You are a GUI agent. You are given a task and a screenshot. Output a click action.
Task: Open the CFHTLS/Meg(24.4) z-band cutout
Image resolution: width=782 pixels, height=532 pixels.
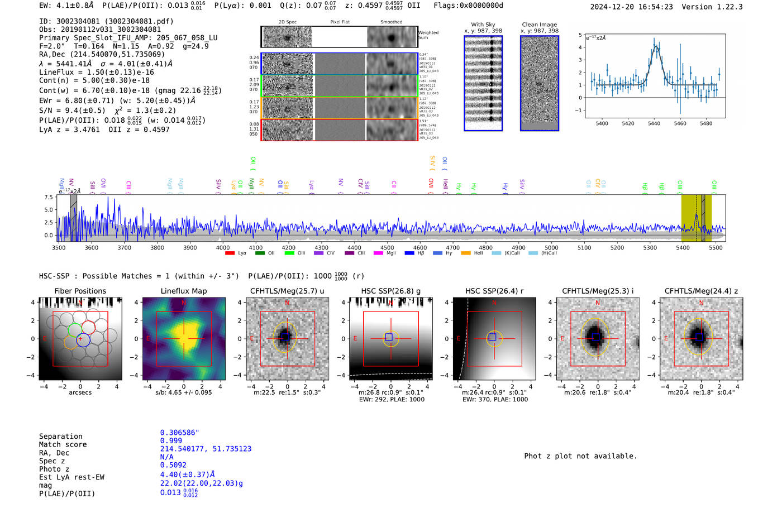coord(702,339)
